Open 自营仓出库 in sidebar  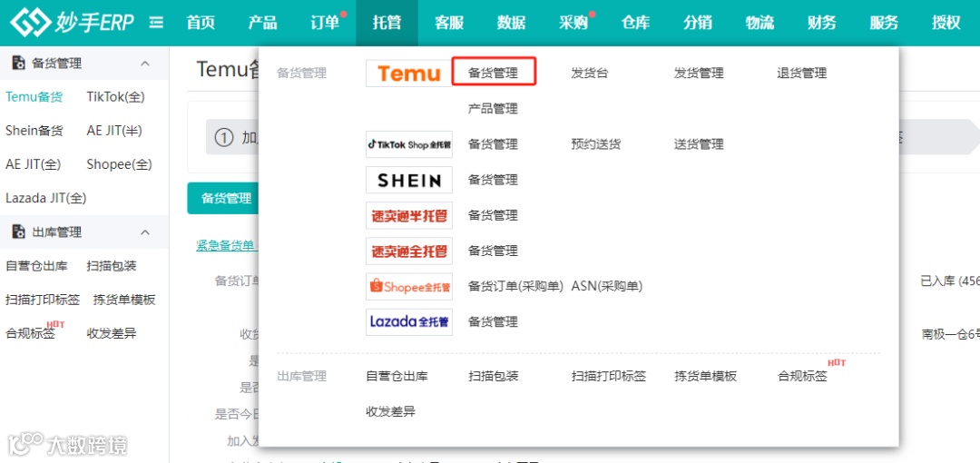36,266
